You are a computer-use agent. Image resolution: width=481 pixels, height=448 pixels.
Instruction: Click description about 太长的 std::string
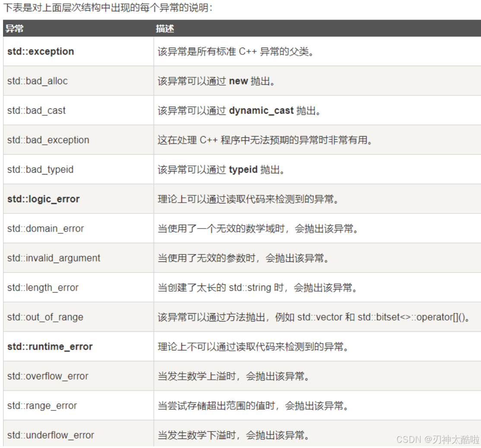(257, 288)
